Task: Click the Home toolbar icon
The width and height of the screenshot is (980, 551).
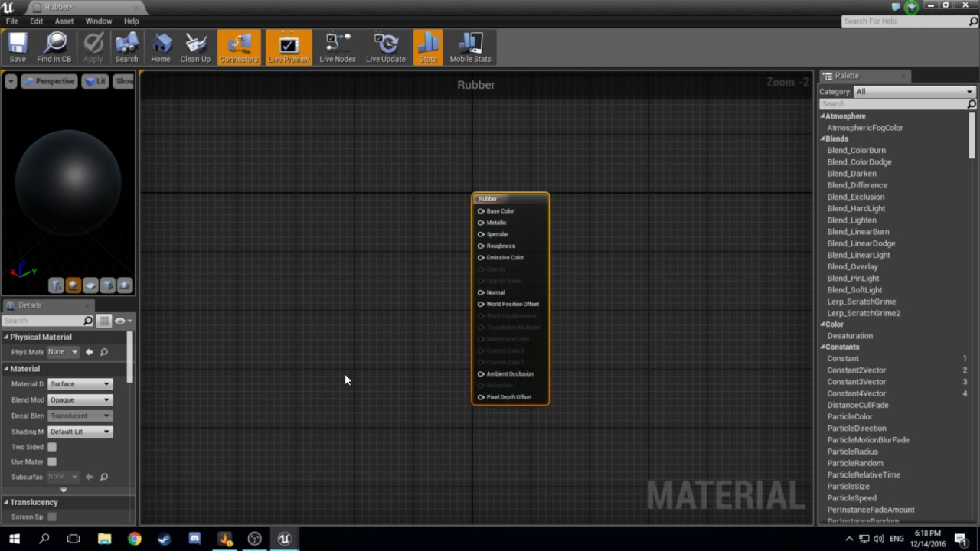Action: [161, 47]
